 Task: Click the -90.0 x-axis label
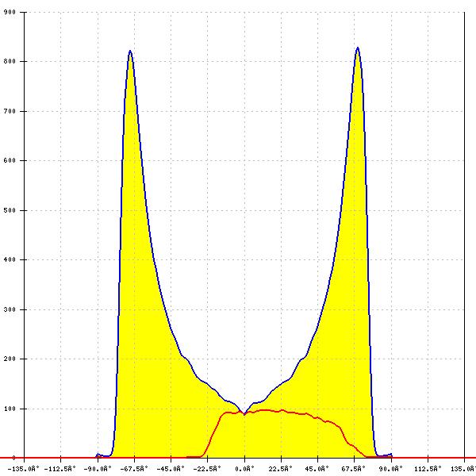point(98,468)
